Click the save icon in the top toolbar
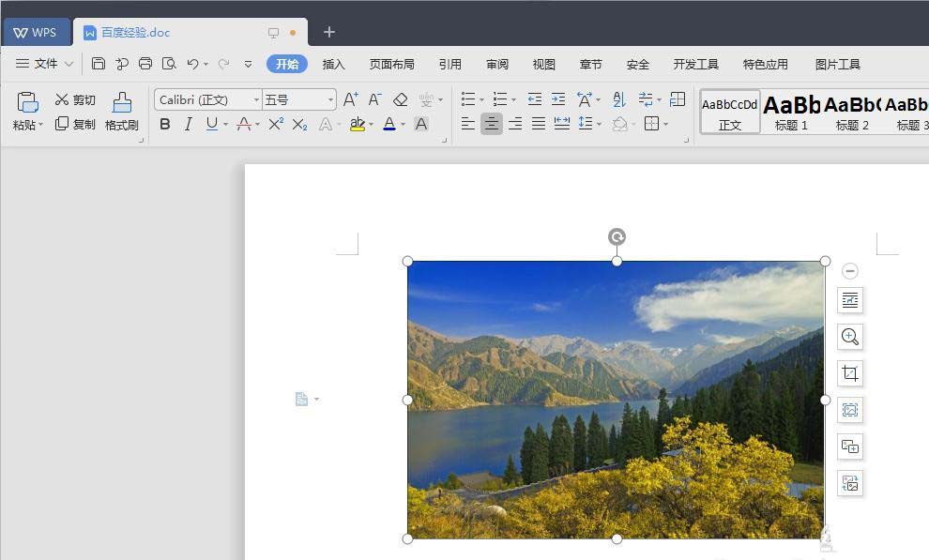This screenshot has width=929, height=560. coord(99,64)
